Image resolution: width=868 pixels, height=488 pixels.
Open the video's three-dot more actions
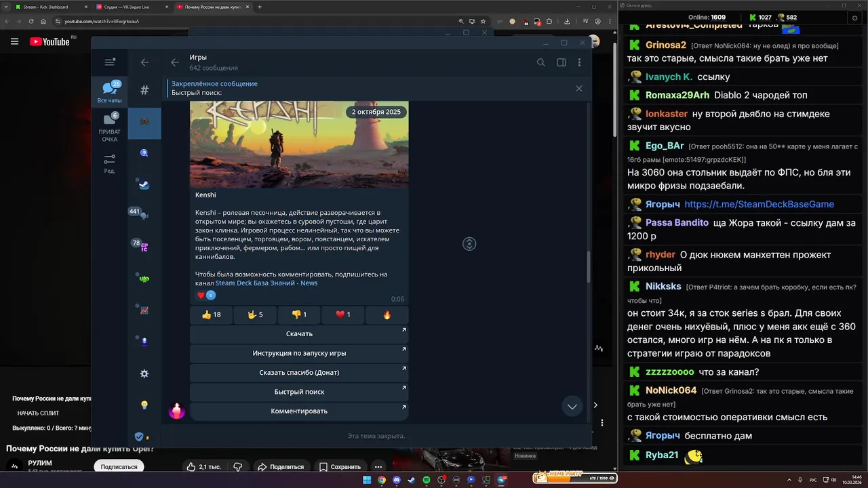pos(378,467)
